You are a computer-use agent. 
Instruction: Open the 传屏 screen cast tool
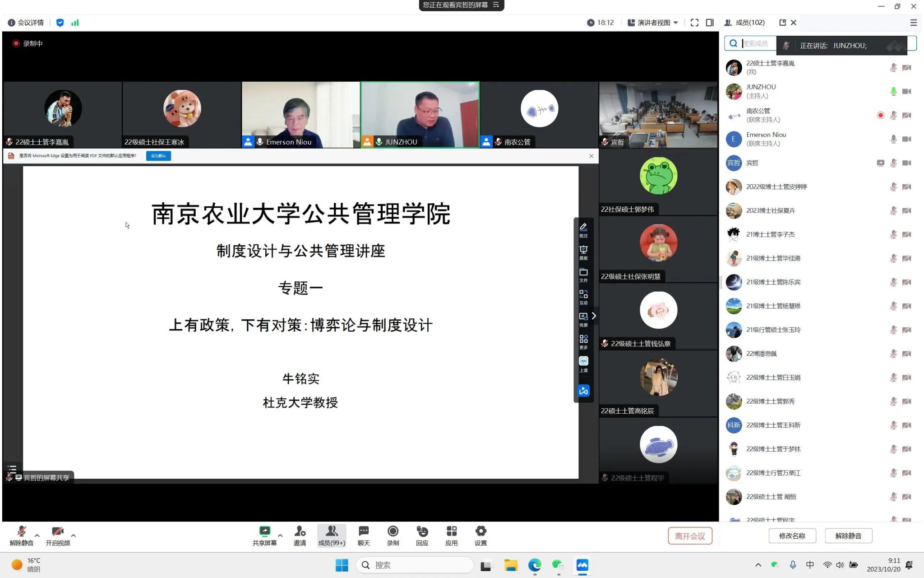(x=583, y=320)
